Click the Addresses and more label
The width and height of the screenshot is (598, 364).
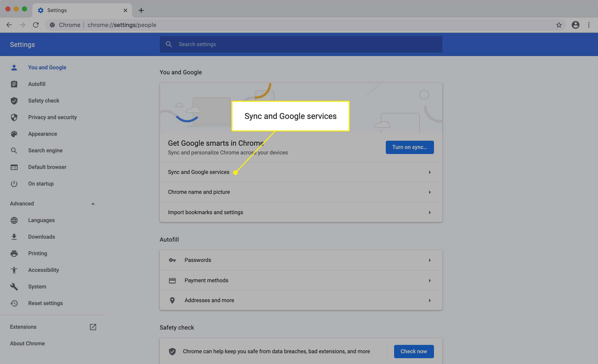click(x=209, y=300)
